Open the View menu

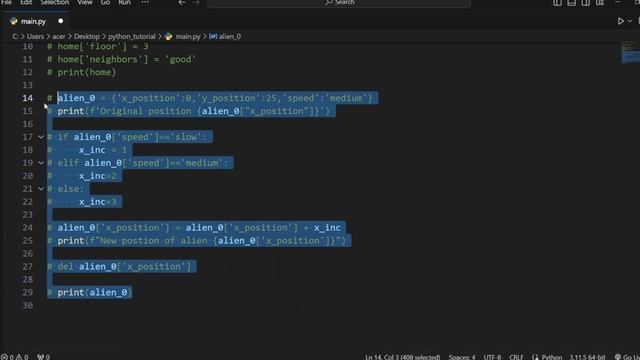point(85,2)
